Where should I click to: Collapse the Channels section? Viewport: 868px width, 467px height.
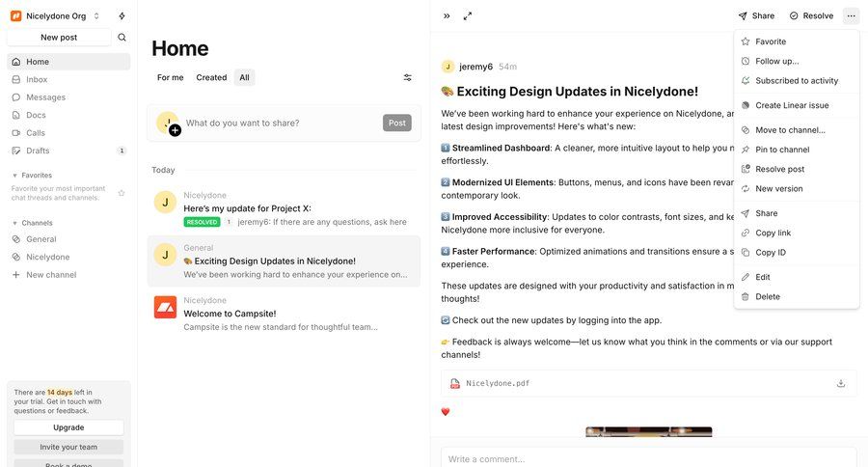pyautogui.click(x=32, y=223)
